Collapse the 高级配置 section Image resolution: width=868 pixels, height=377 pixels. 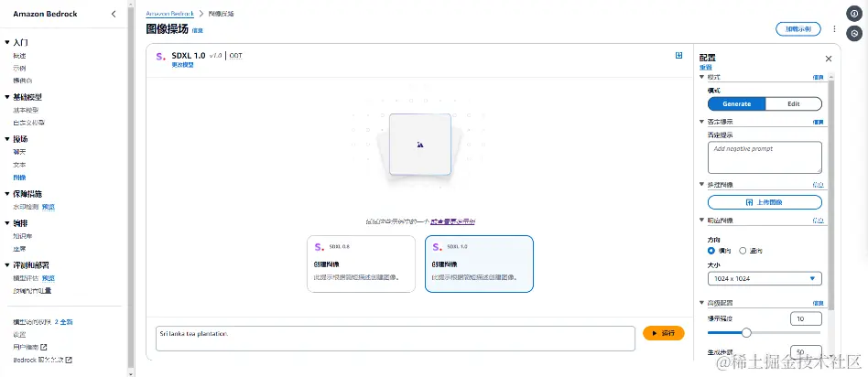point(702,303)
